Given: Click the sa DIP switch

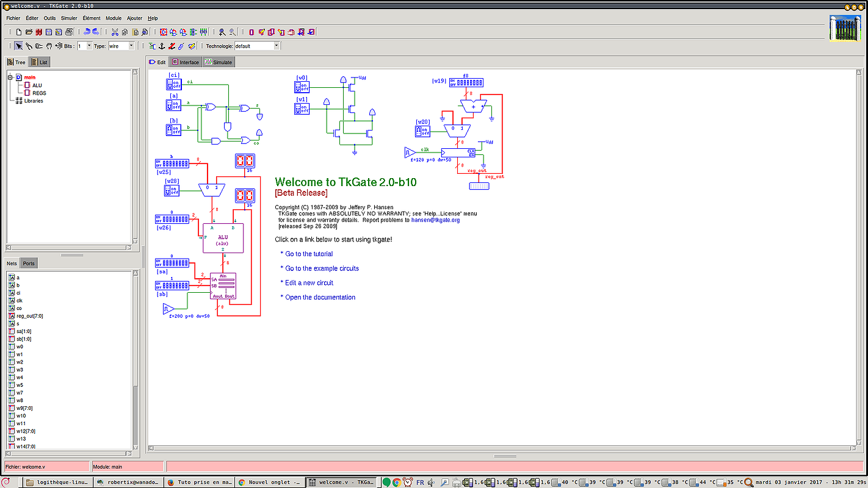Looking at the screenshot, I should 173,263.
